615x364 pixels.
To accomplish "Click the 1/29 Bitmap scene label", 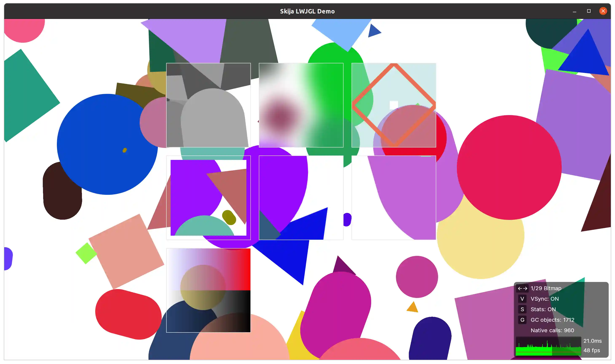I will pos(546,288).
